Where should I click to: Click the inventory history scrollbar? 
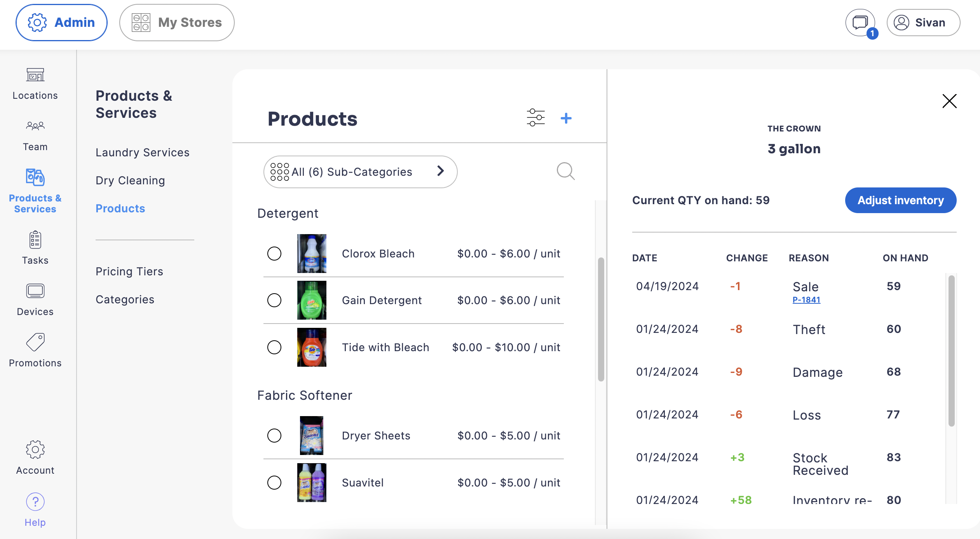tap(951, 350)
